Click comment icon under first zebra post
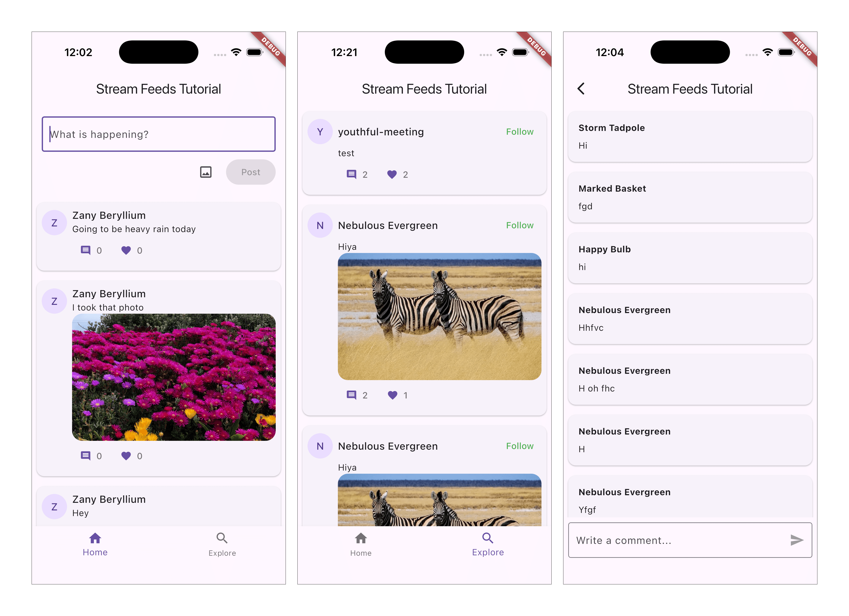Image resolution: width=849 pixels, height=616 pixels. click(x=351, y=395)
